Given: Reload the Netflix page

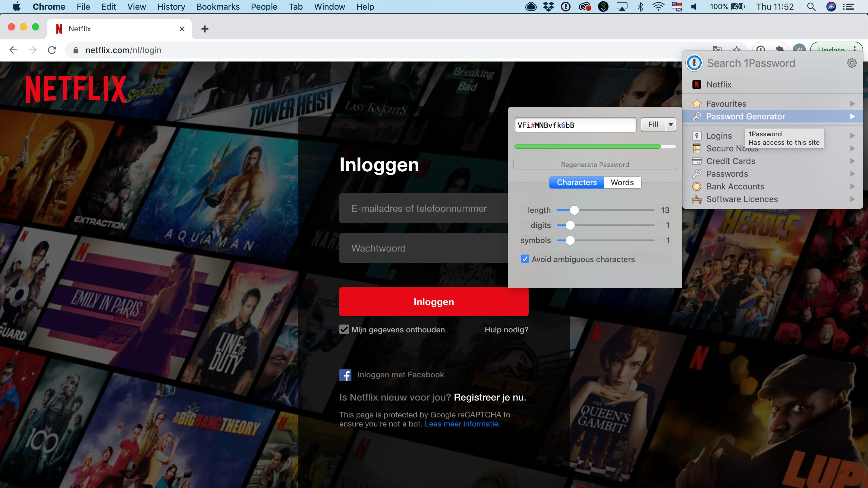Looking at the screenshot, I should [x=52, y=50].
